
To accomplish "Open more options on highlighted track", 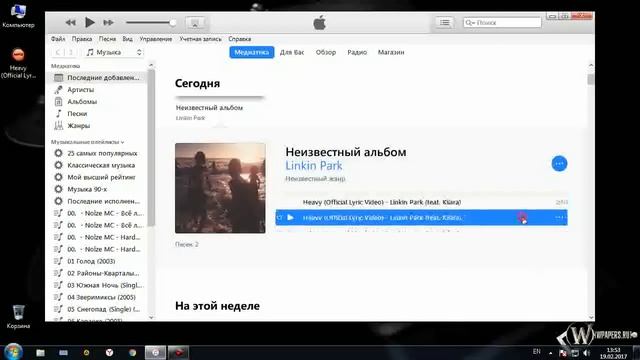I will click(560, 218).
